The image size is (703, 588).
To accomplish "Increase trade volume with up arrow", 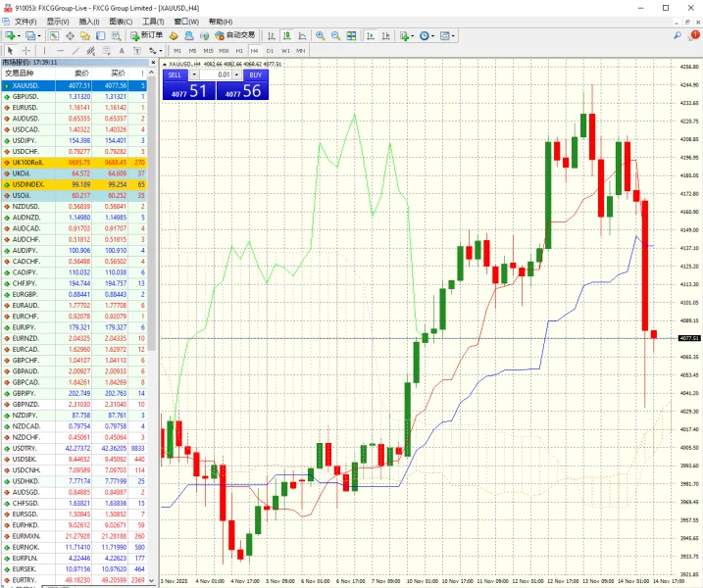I will 236,74.
